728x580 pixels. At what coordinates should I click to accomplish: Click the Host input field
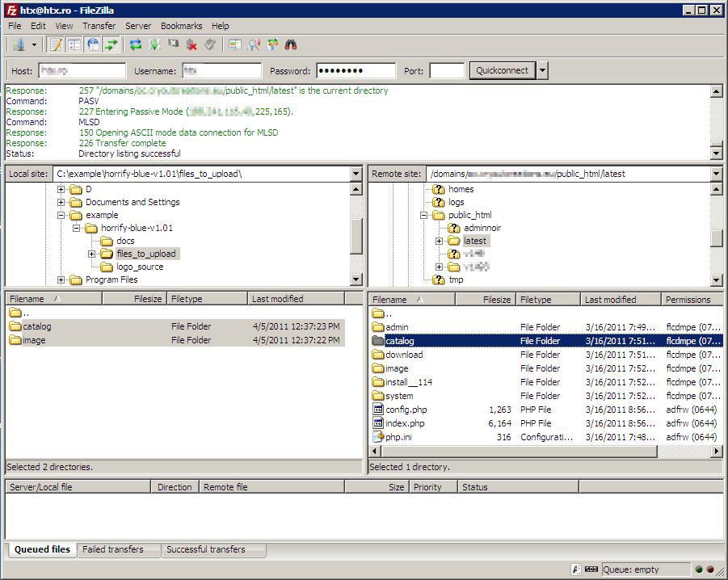82,70
